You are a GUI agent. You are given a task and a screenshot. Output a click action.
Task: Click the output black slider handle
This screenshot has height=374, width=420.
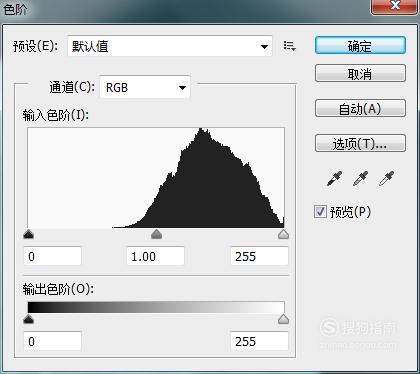coord(29,319)
